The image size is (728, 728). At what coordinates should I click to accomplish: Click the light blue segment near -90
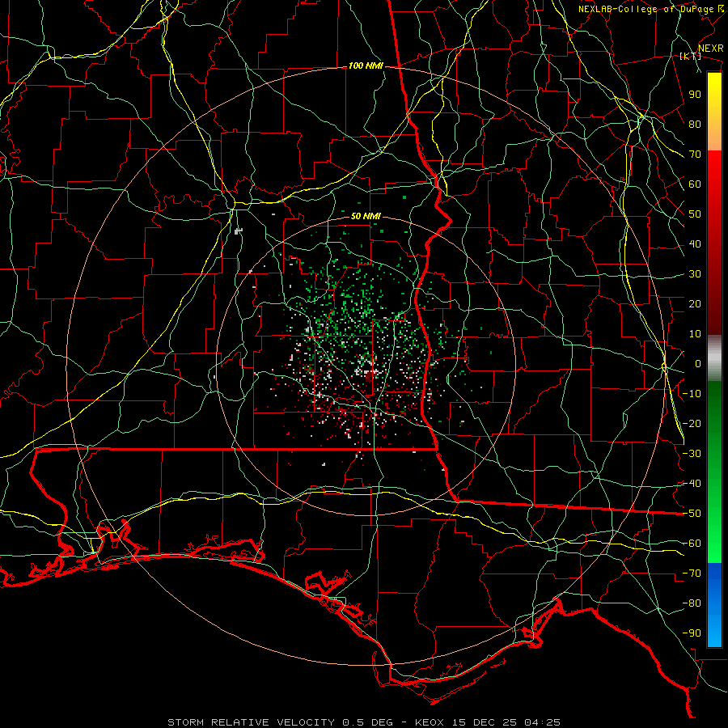pyautogui.click(x=714, y=632)
